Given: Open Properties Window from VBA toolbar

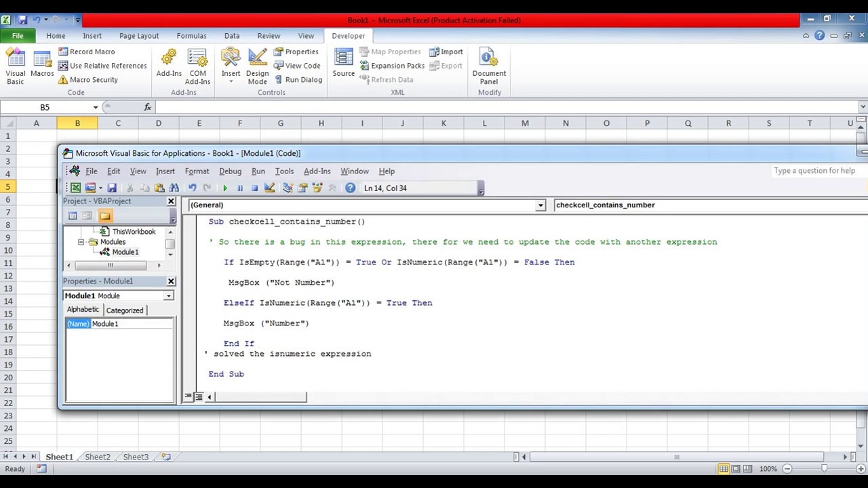Looking at the screenshot, I should tap(302, 188).
